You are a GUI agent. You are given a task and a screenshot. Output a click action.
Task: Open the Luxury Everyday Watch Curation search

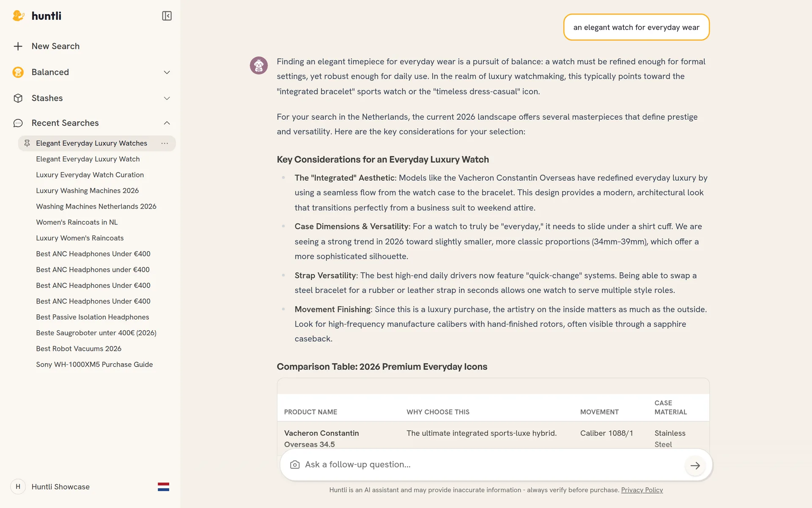click(x=90, y=175)
